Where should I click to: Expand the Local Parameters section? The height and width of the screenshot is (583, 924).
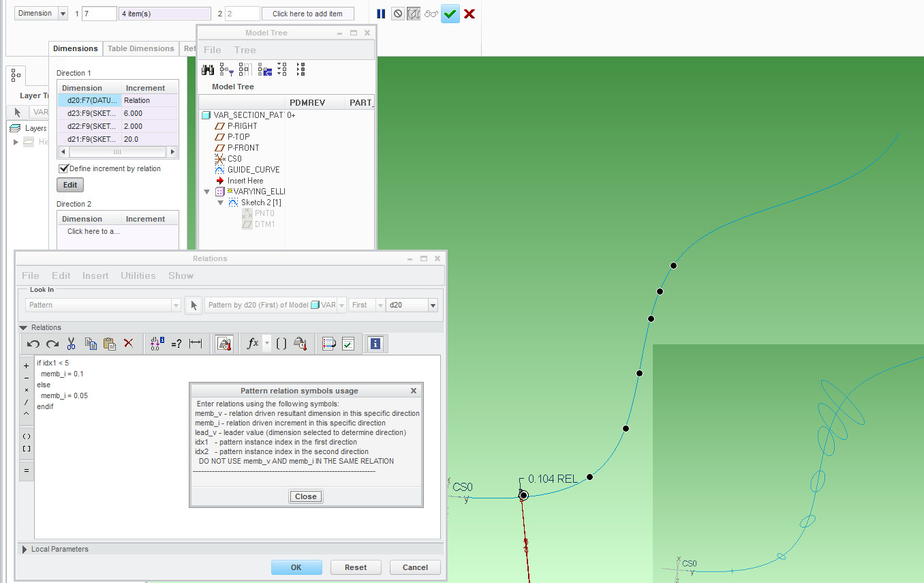coord(25,549)
